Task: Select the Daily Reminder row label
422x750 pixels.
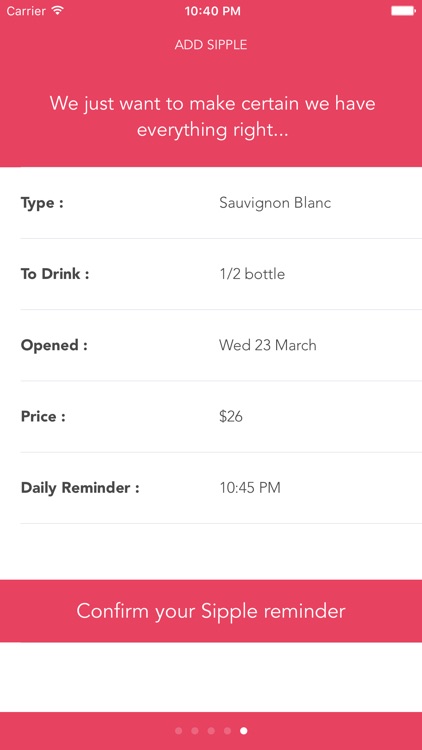Action: pyautogui.click(x=80, y=488)
